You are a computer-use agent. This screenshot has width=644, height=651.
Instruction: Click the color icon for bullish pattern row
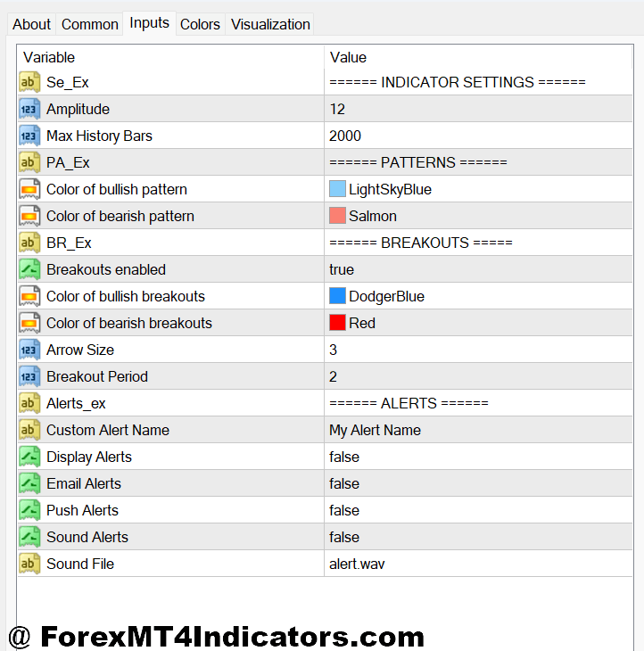(x=29, y=189)
